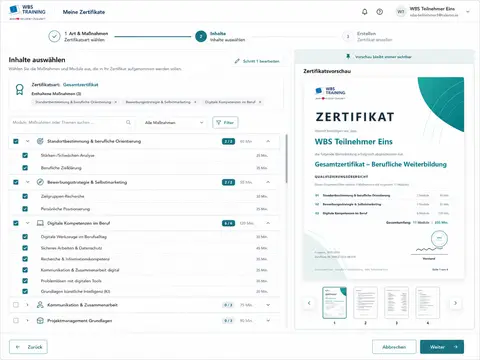Open the Filter button
Screen dimensions: 480x360
225,122
